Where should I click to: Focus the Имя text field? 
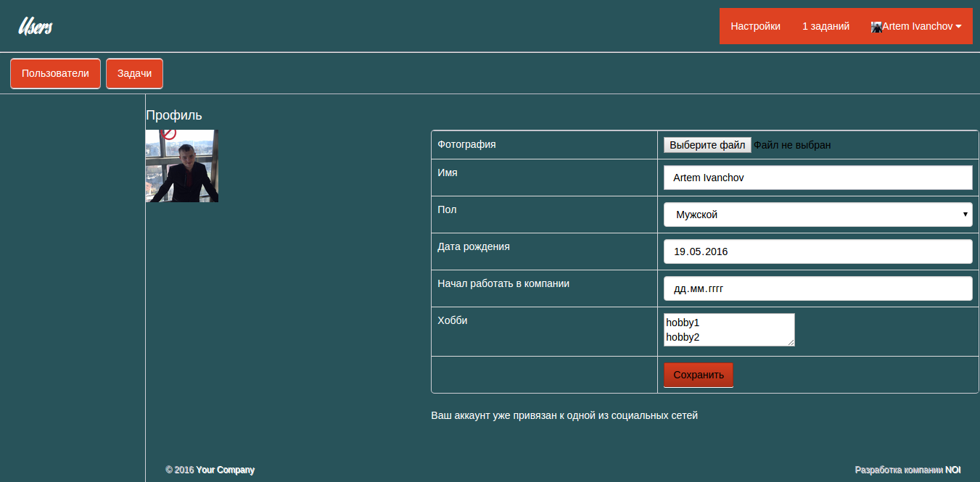click(x=818, y=178)
